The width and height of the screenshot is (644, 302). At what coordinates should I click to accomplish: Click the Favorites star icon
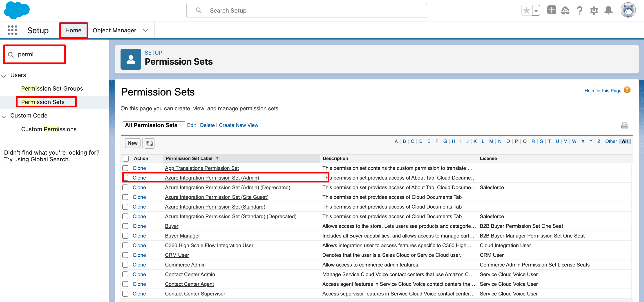[x=526, y=11]
